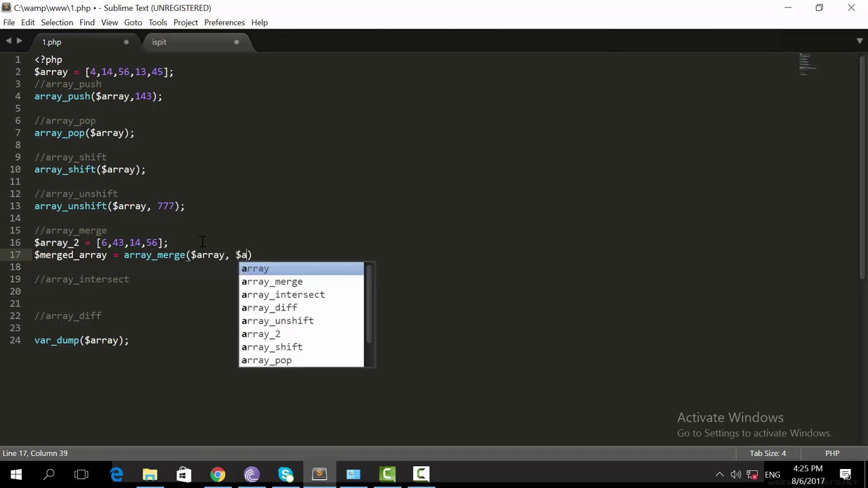Choose 'array_pop' autocomplete suggestion

(302, 361)
